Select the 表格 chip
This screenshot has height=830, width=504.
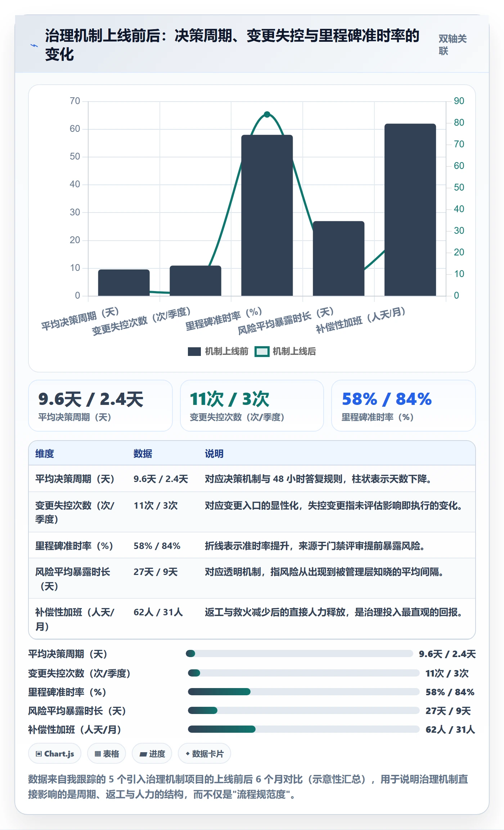point(107,754)
